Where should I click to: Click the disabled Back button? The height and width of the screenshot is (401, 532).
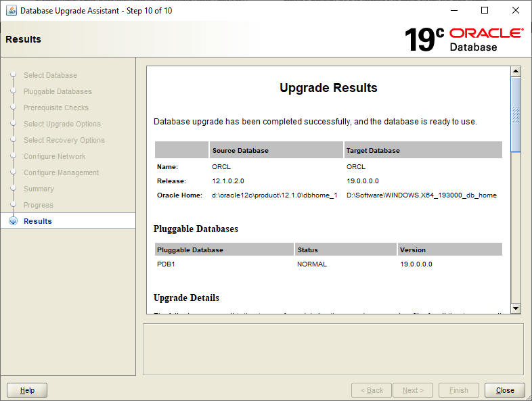click(x=372, y=390)
